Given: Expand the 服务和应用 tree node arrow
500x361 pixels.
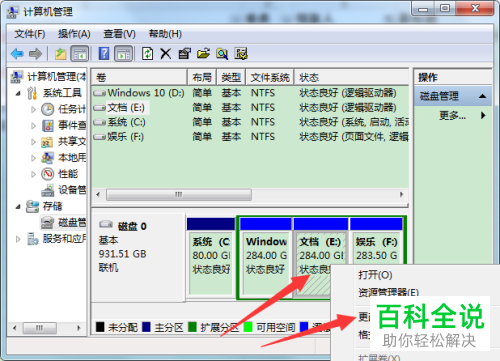Looking at the screenshot, I should (x=18, y=239).
